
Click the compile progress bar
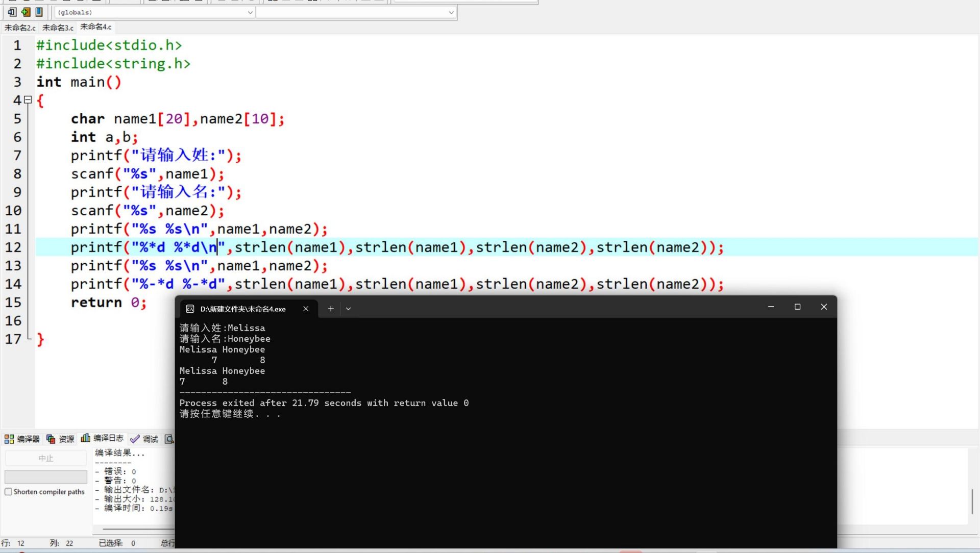[46, 476]
